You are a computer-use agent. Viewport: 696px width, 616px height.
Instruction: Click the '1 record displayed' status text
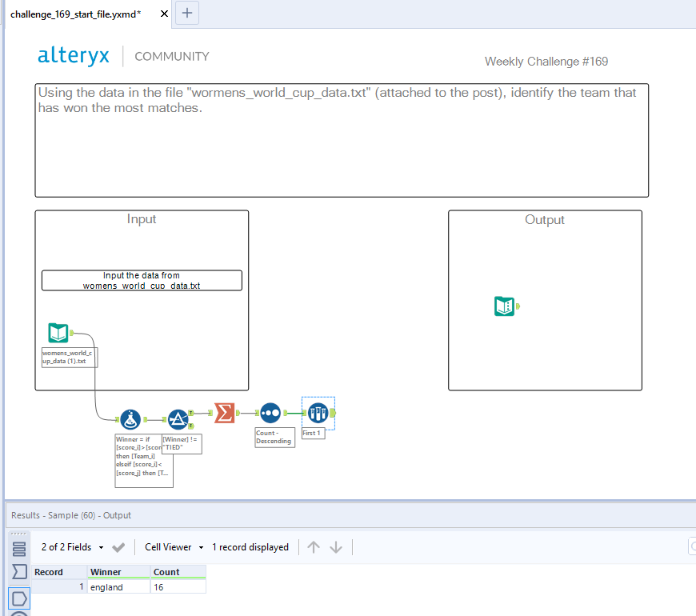point(250,547)
